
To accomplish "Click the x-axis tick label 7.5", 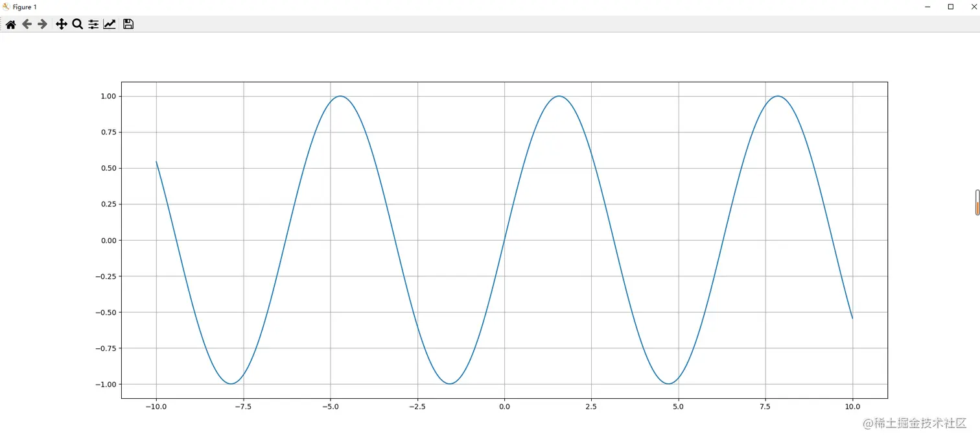I will point(765,407).
